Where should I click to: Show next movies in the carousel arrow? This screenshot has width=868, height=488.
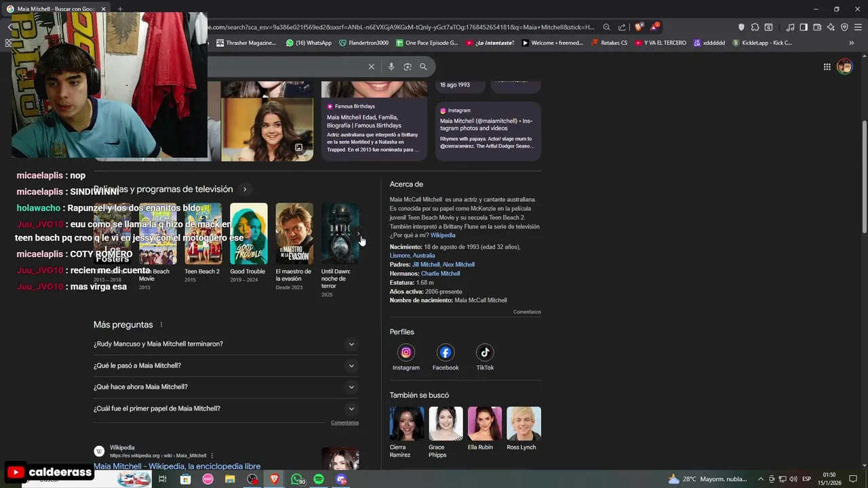coord(359,234)
